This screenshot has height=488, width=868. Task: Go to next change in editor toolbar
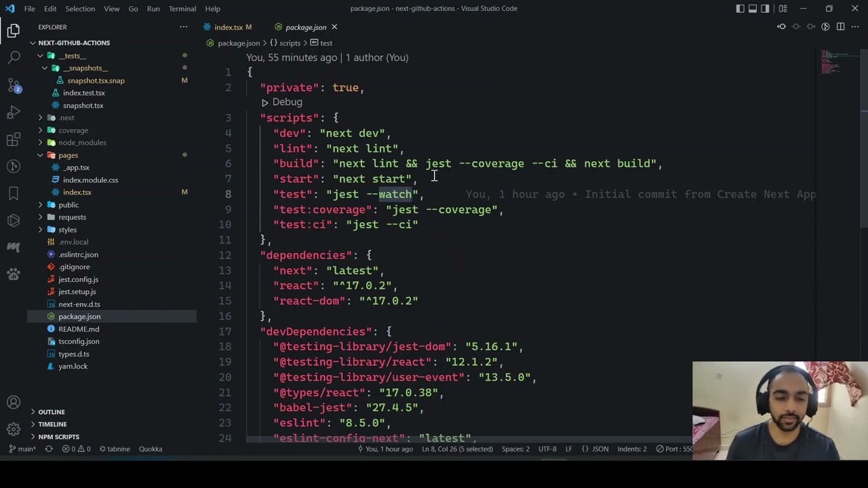pyautogui.click(x=811, y=27)
